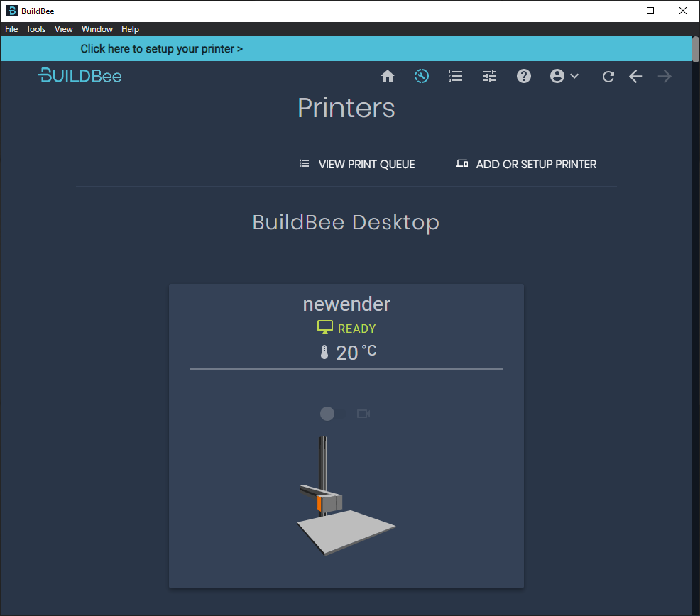Toggle the newender camera switch
The height and width of the screenshot is (616, 700).
click(x=333, y=414)
